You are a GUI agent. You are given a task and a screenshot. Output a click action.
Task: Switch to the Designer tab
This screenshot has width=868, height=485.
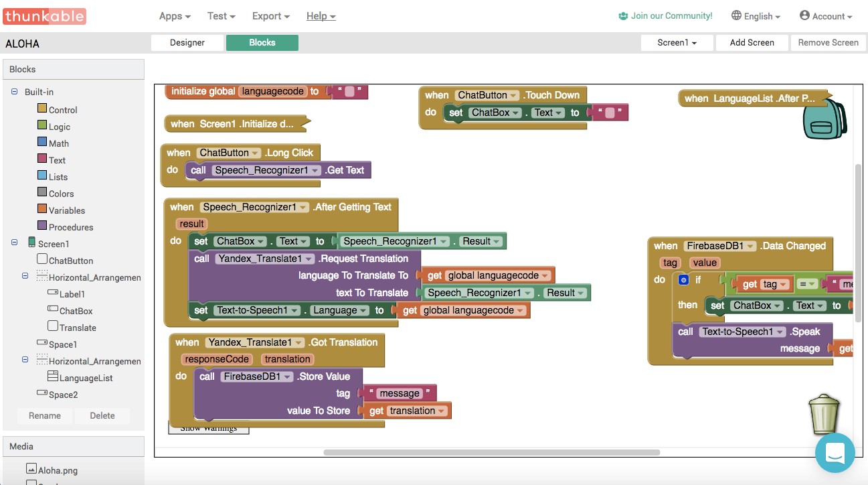click(187, 42)
